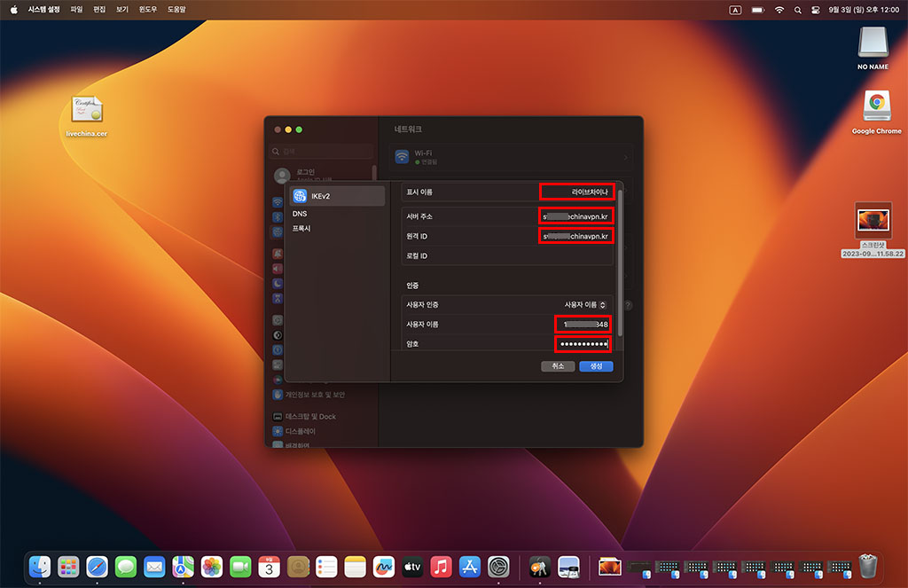Click the System Settings gear icon in the Dock
Image resolution: width=908 pixels, height=588 pixels.
pos(498,567)
